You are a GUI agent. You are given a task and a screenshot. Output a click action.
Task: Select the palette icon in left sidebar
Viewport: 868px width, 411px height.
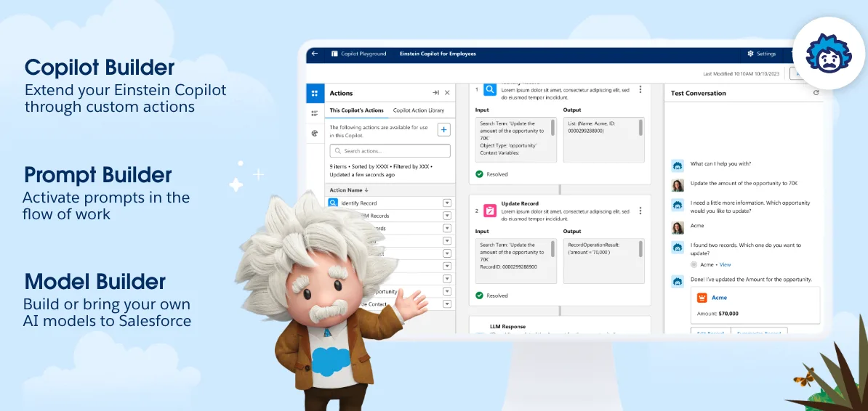coord(315,134)
